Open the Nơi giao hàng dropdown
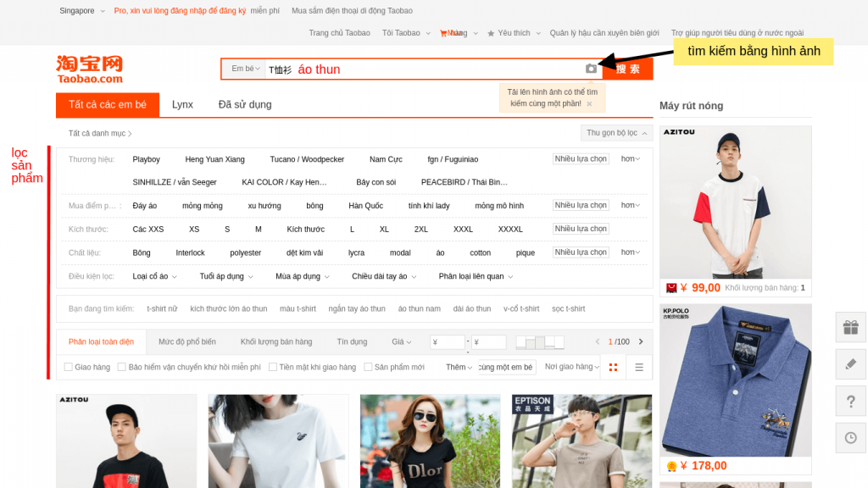The image size is (868, 488). 572,367
